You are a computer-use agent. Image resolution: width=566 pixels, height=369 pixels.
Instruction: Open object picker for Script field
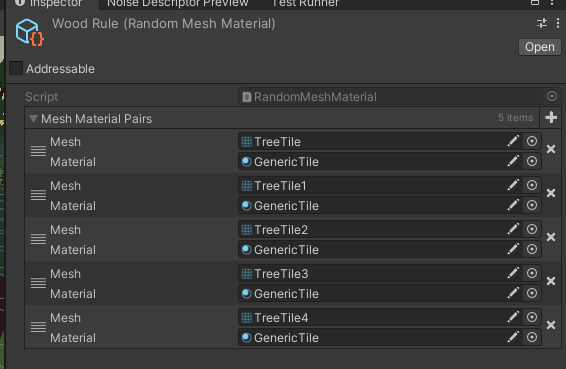pyautogui.click(x=552, y=96)
